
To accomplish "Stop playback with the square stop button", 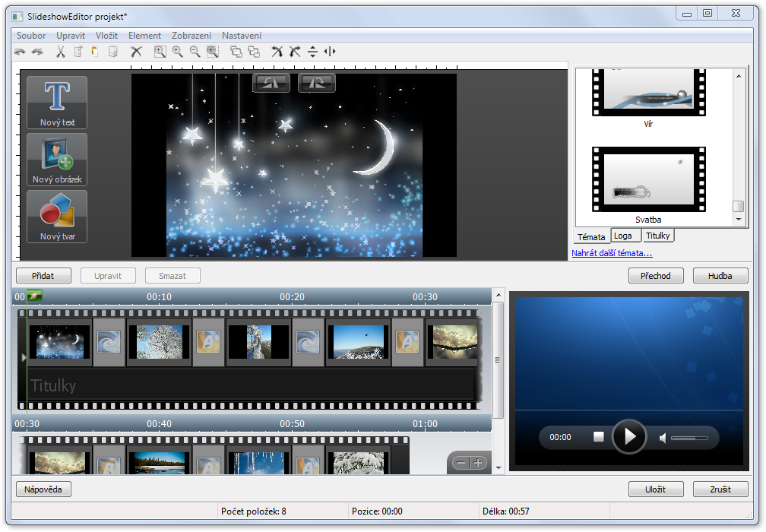I will [x=598, y=437].
